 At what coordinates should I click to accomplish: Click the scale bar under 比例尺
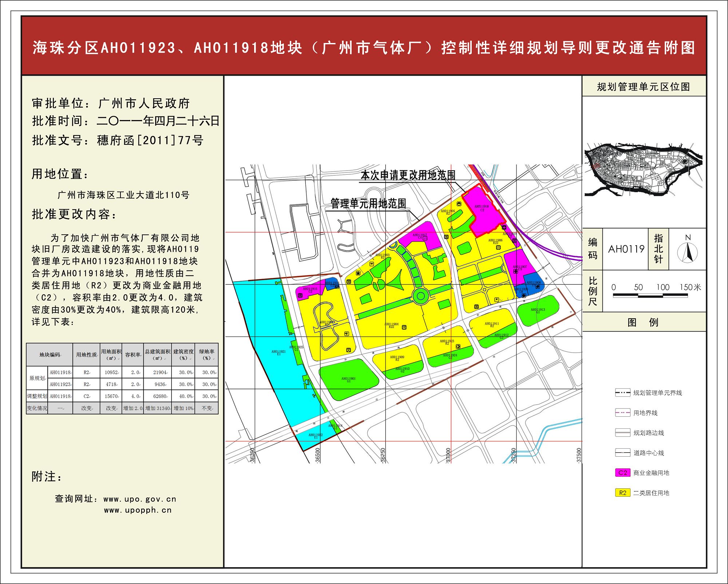(x=650, y=296)
